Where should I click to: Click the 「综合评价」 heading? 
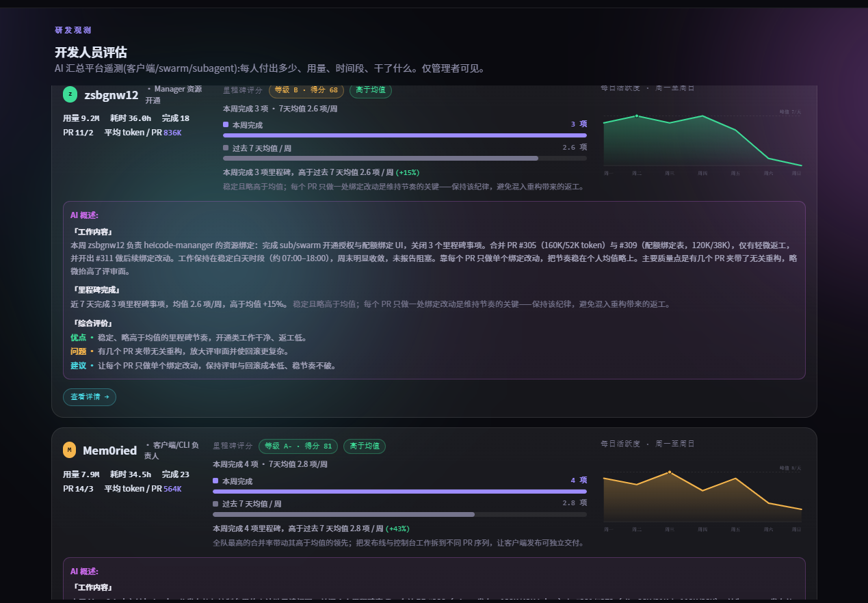pyautogui.click(x=92, y=323)
